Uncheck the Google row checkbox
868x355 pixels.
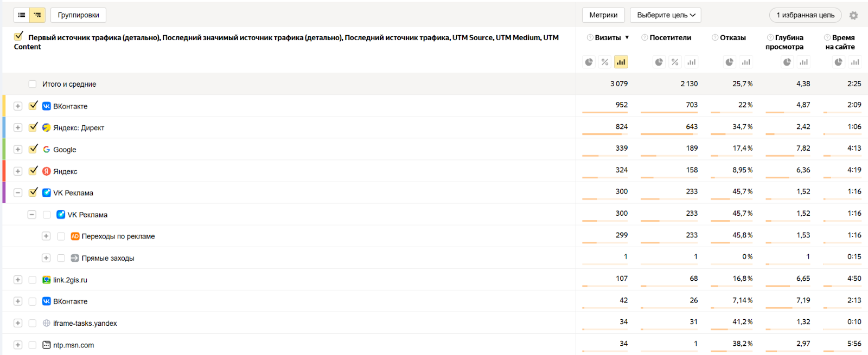[33, 149]
